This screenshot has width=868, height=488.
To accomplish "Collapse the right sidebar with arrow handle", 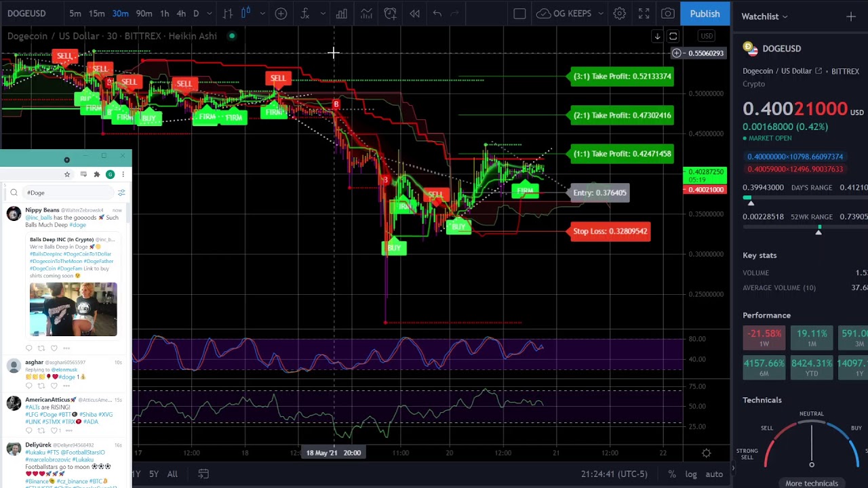I will pyautogui.click(x=732, y=468).
